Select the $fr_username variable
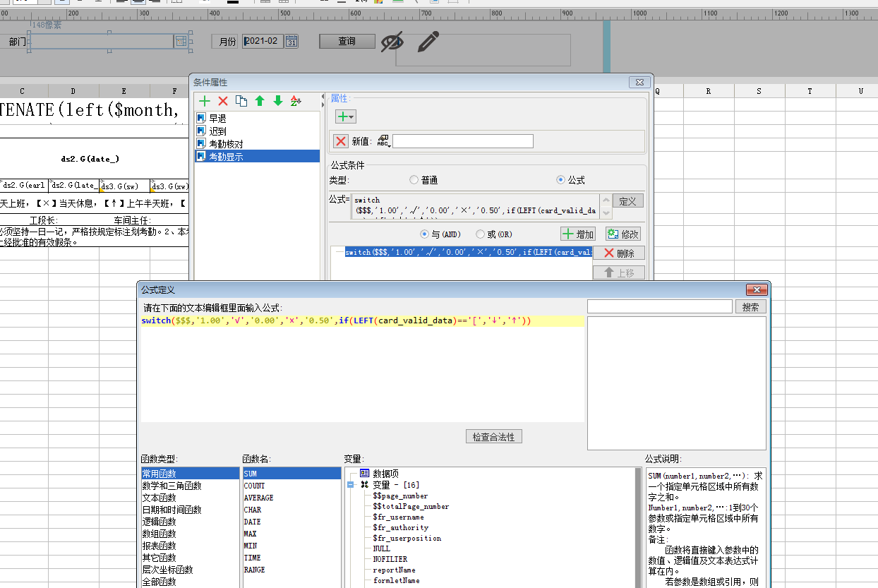The image size is (878, 588). [x=399, y=517]
